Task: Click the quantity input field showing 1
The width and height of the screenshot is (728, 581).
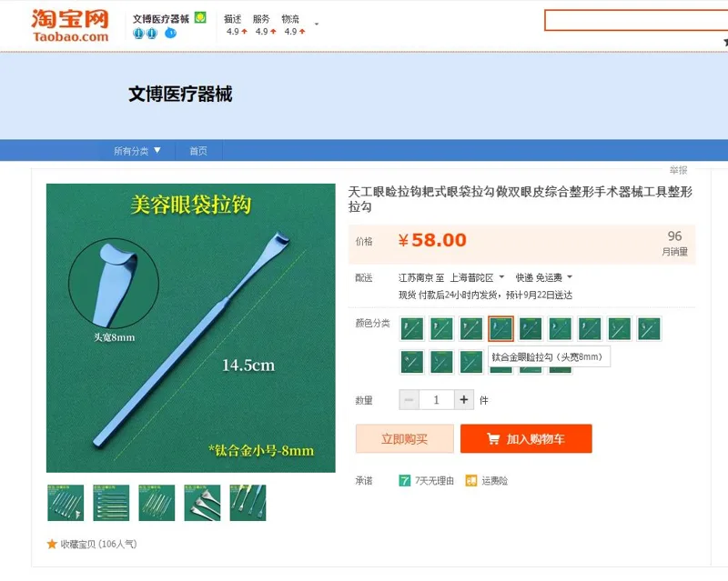Action: [437, 399]
